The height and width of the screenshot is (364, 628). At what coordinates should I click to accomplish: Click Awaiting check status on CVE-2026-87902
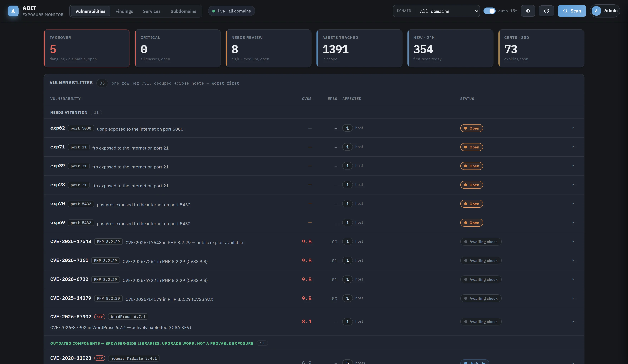[x=481, y=322]
